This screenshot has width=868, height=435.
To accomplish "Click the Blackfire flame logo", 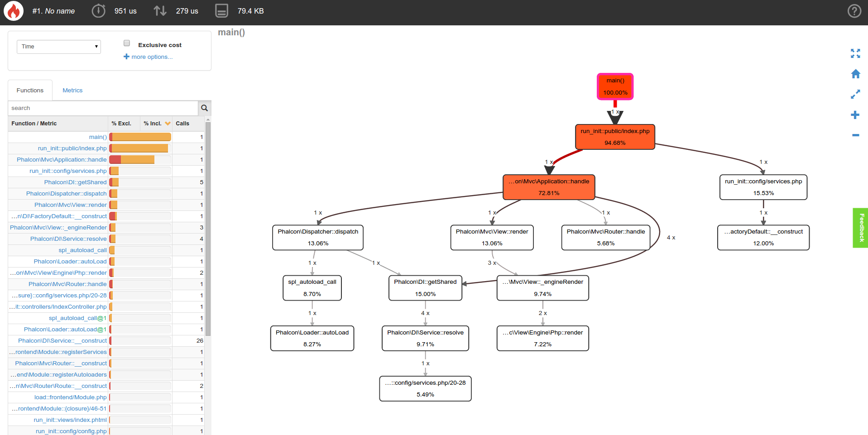I will coord(14,11).
